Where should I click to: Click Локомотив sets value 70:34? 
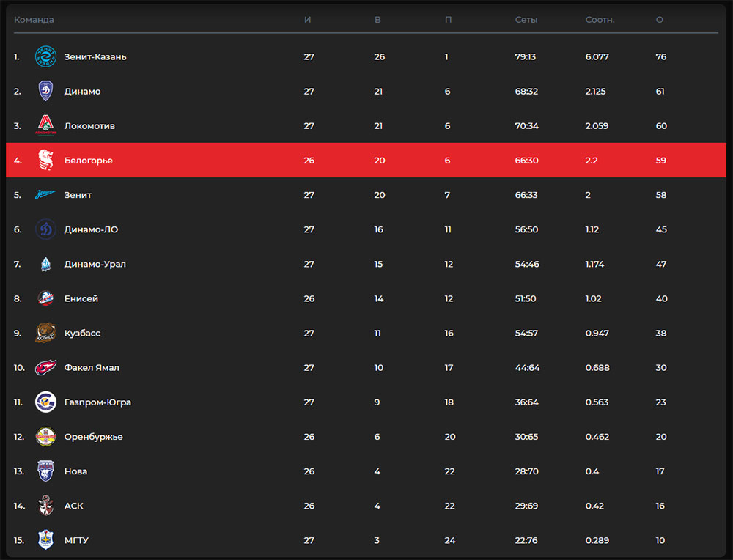click(x=526, y=126)
